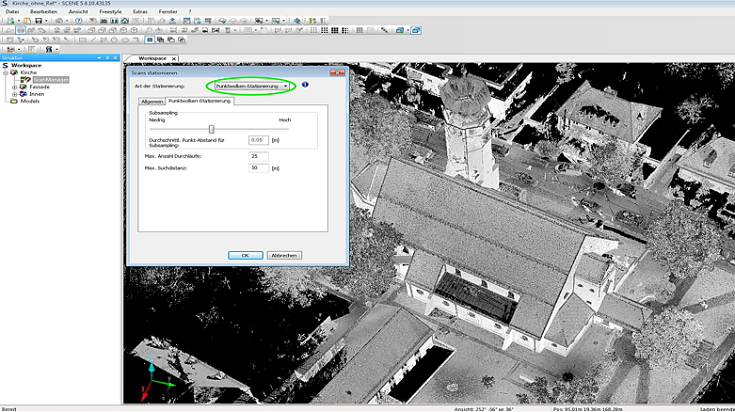
Task: Click the Abbrechen button
Action: click(x=284, y=255)
